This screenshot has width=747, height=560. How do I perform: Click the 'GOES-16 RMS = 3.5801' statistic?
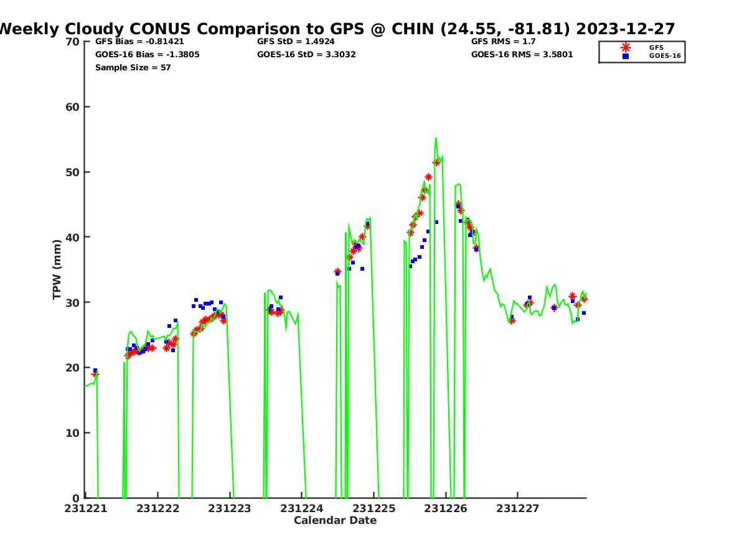522,55
